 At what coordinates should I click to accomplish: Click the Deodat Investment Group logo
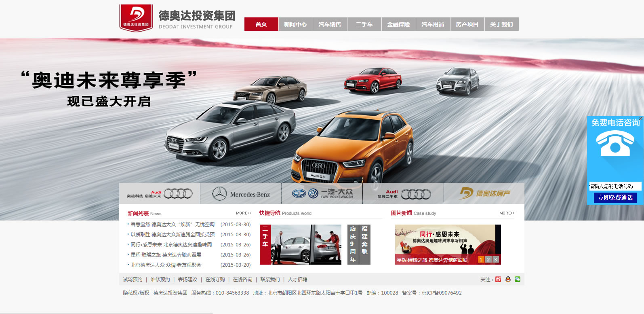tap(177, 18)
